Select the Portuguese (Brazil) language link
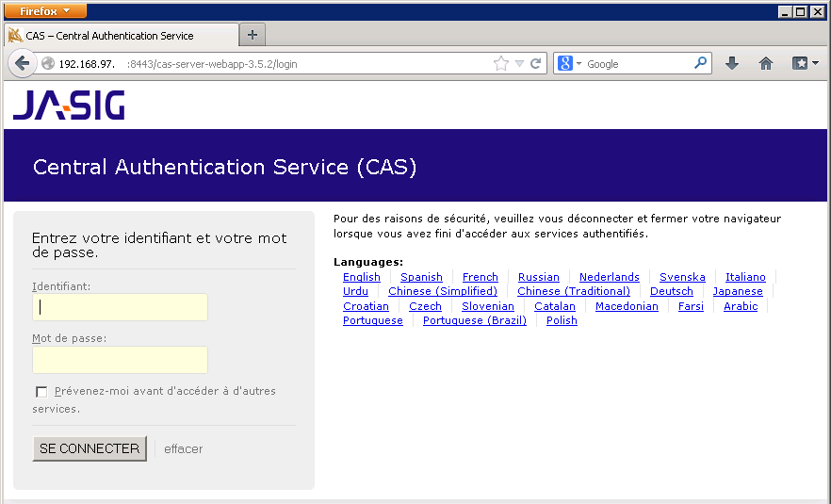Screen dimensions: 831x504 (474, 320)
